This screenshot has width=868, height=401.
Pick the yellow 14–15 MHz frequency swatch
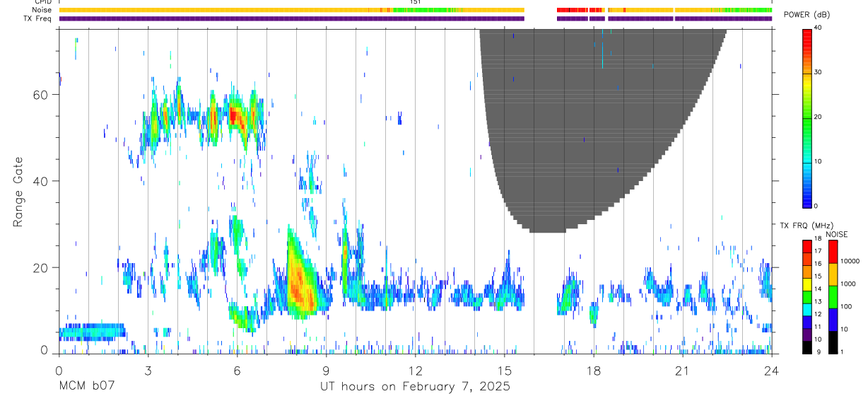(807, 284)
